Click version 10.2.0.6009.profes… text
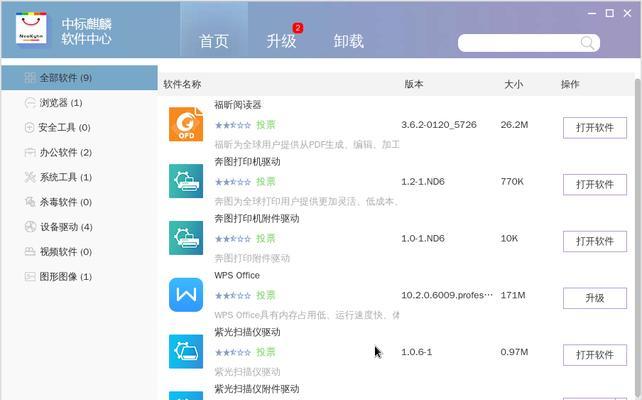This screenshot has height=400, width=642. [x=447, y=295]
